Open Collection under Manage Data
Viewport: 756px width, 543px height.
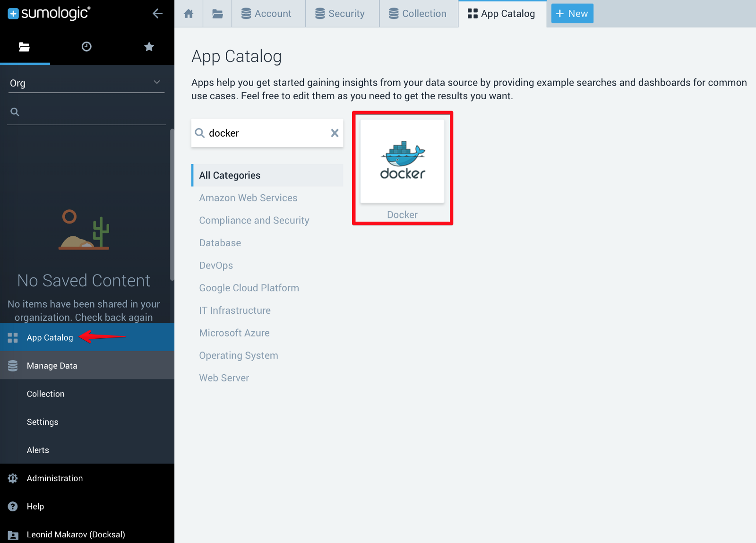click(x=87, y=394)
